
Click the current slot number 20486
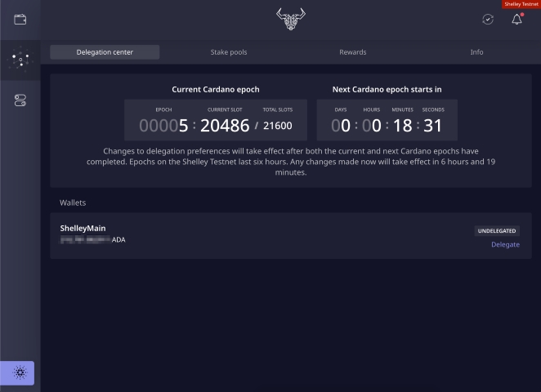225,126
